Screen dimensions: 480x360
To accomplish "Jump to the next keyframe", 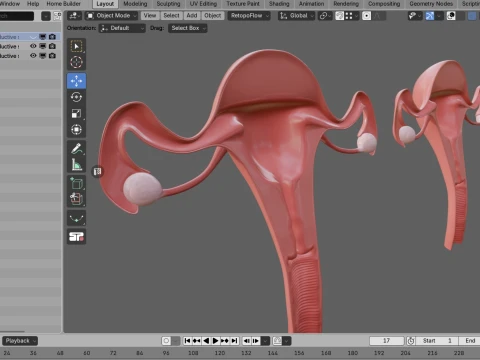I will [x=225, y=341].
